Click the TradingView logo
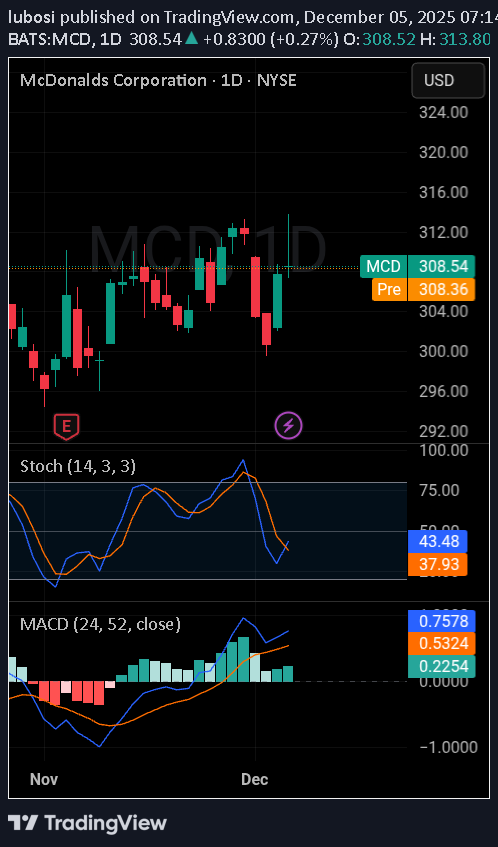This screenshot has height=847, width=498. click(x=88, y=823)
